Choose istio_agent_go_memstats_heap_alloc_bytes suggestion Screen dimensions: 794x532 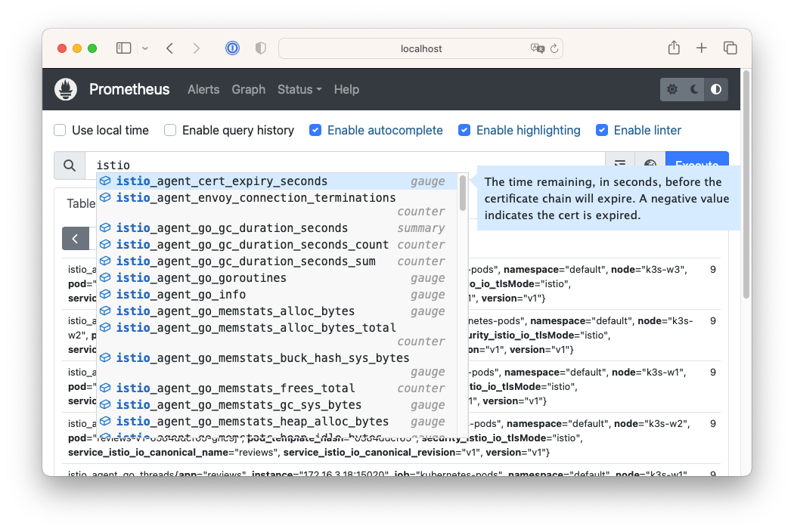click(x=277, y=422)
